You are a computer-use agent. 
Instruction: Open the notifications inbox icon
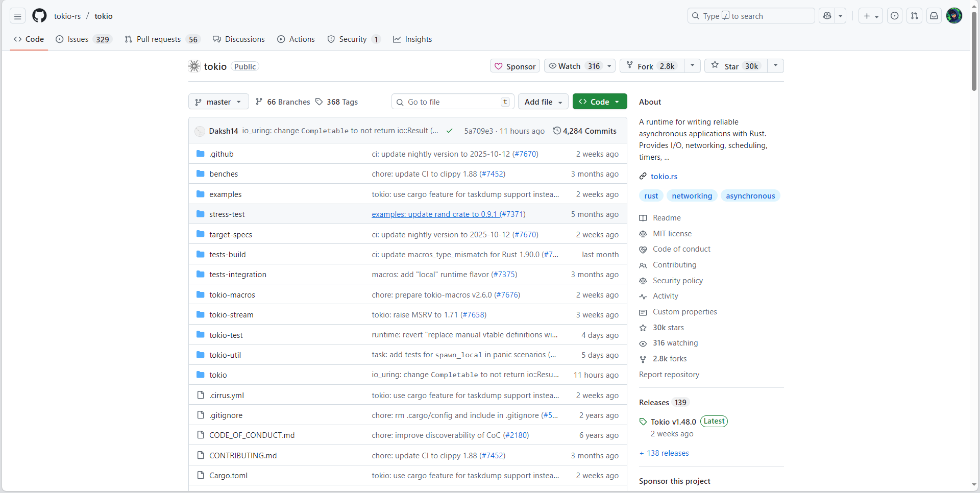934,16
